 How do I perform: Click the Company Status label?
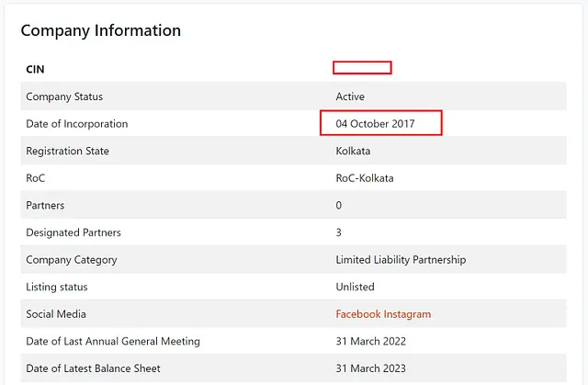(x=64, y=96)
